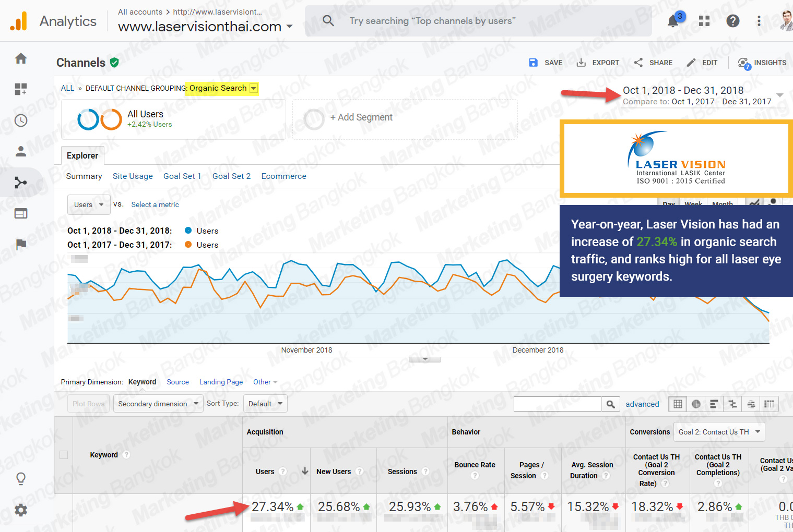Switch to the Summary sub-tab
Image resolution: width=793 pixels, height=532 pixels.
point(84,176)
